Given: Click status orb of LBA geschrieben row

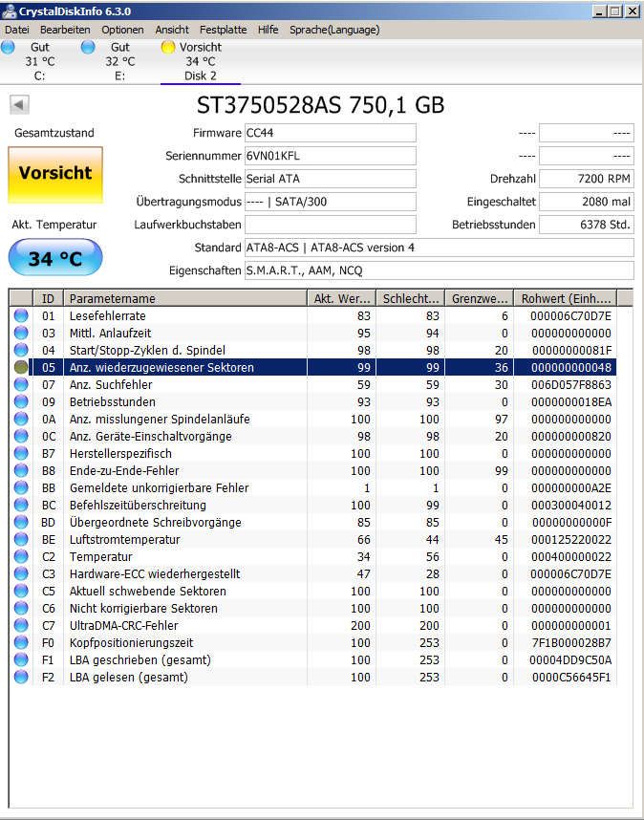Looking at the screenshot, I should pyautogui.click(x=21, y=660).
